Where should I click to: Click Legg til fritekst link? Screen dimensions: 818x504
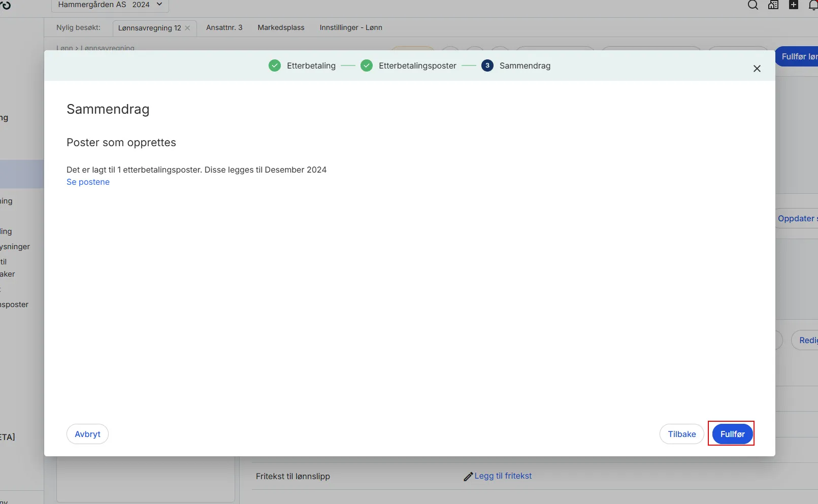tap(503, 476)
